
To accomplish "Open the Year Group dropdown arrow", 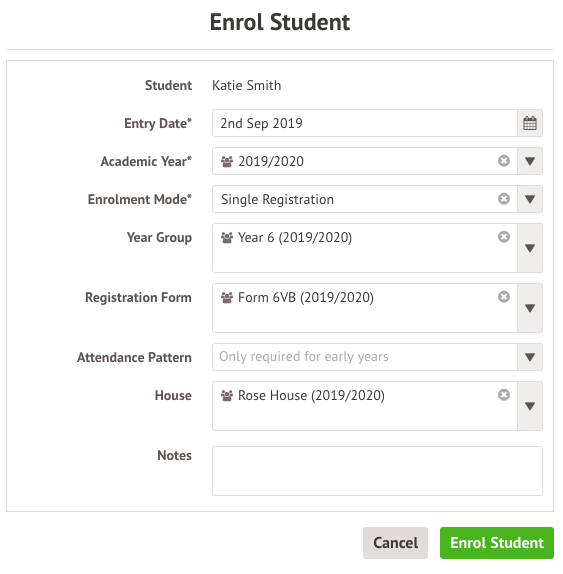I will 530,248.
